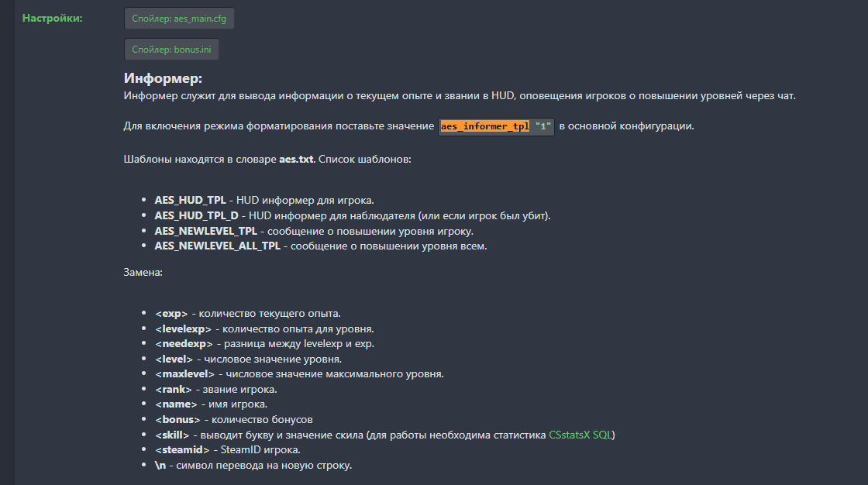Click the bold aes.txt dictionary name
Screen dimensions: 868x485
[x=296, y=160]
